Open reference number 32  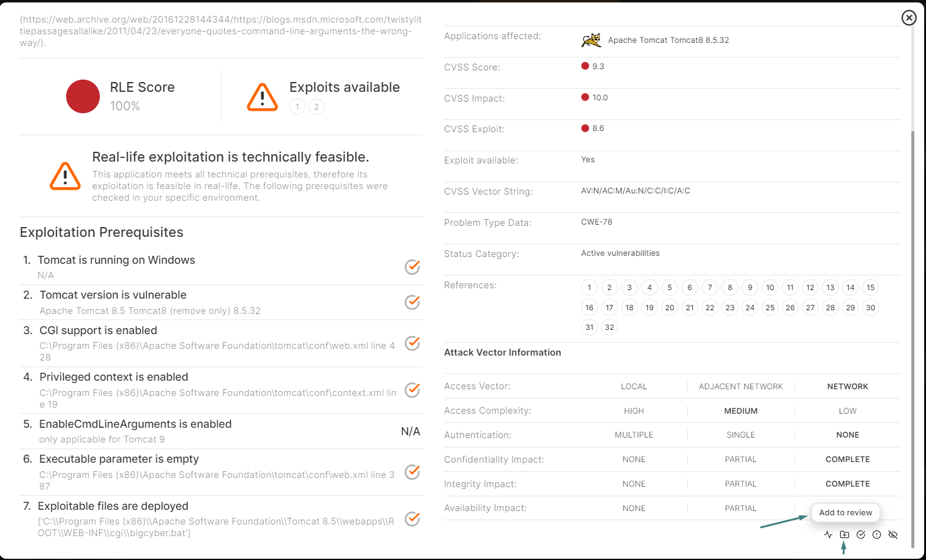tap(609, 327)
